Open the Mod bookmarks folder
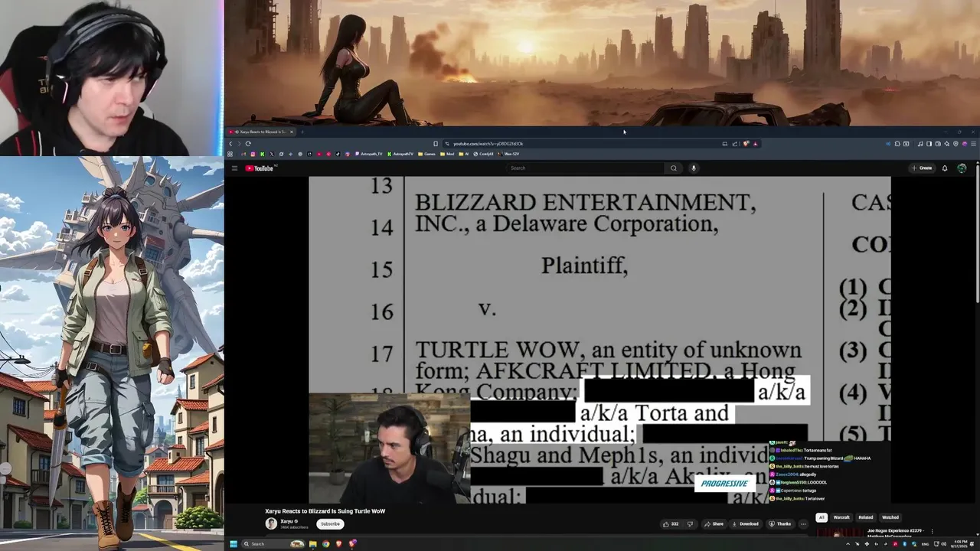980x551 pixels. 449,154
